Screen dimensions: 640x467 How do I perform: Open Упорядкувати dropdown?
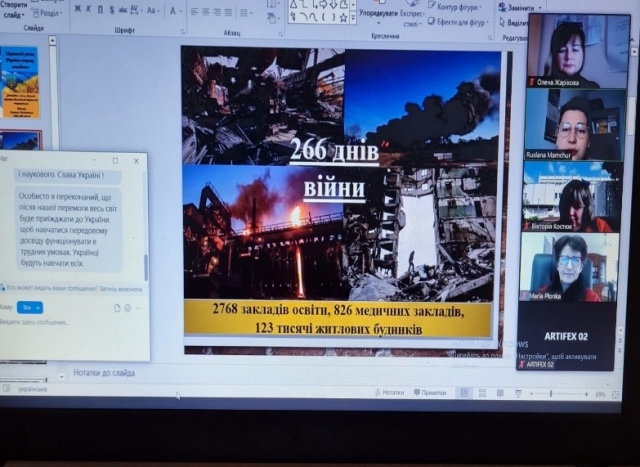[x=378, y=14]
